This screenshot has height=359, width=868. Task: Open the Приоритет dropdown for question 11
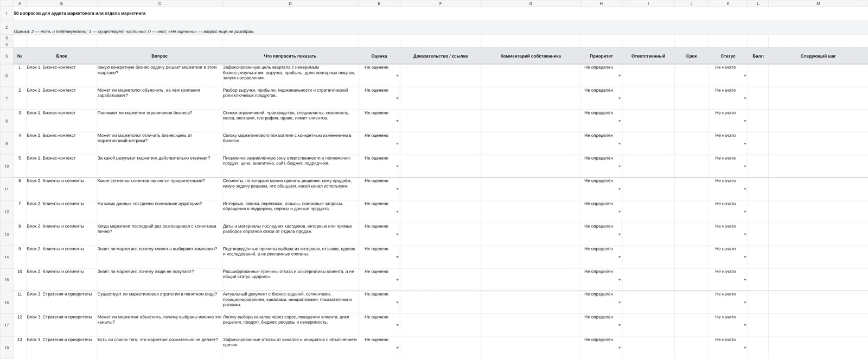tap(620, 303)
